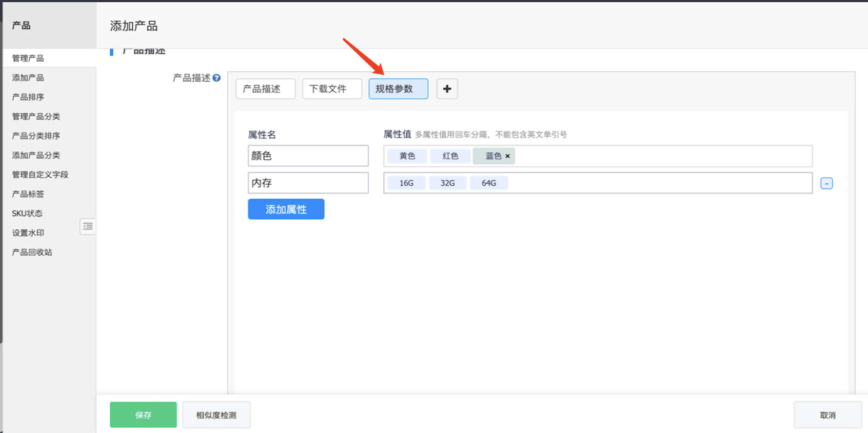Open the 下载文件 tab
Viewport: 868px width, 433px height.
(x=332, y=89)
